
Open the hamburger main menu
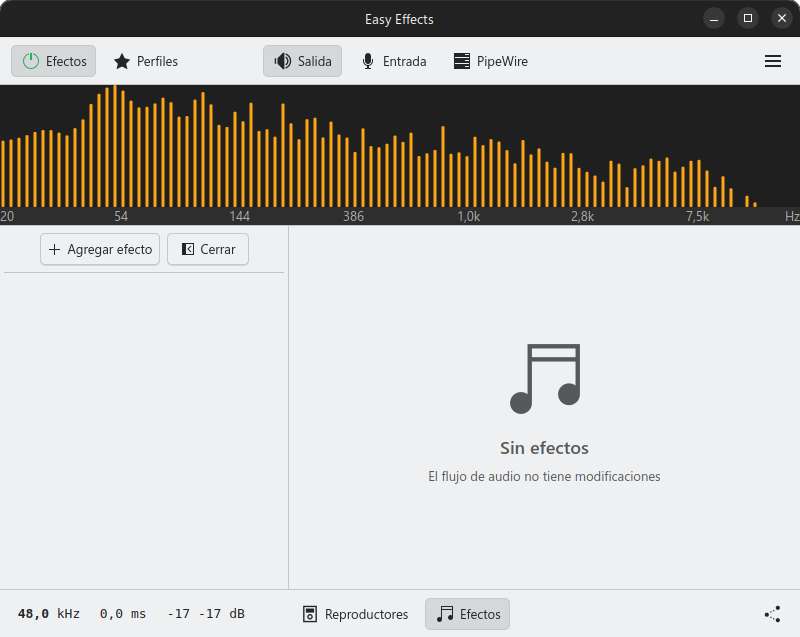point(772,61)
